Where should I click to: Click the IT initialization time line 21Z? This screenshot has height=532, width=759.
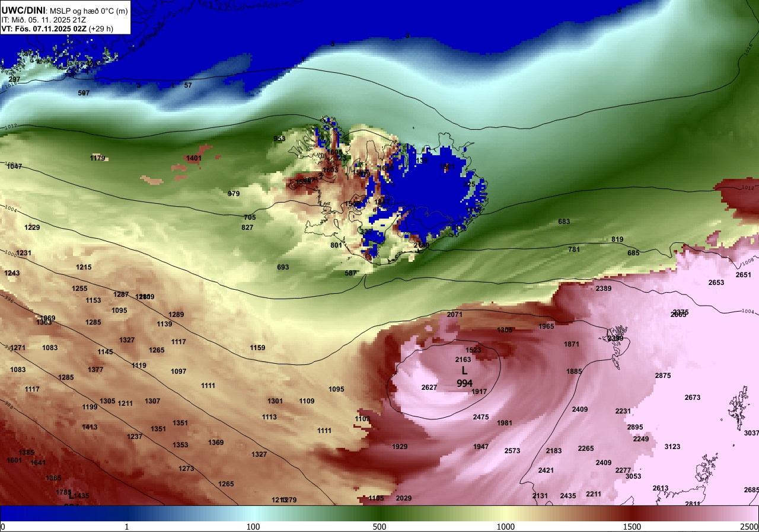click(x=44, y=20)
